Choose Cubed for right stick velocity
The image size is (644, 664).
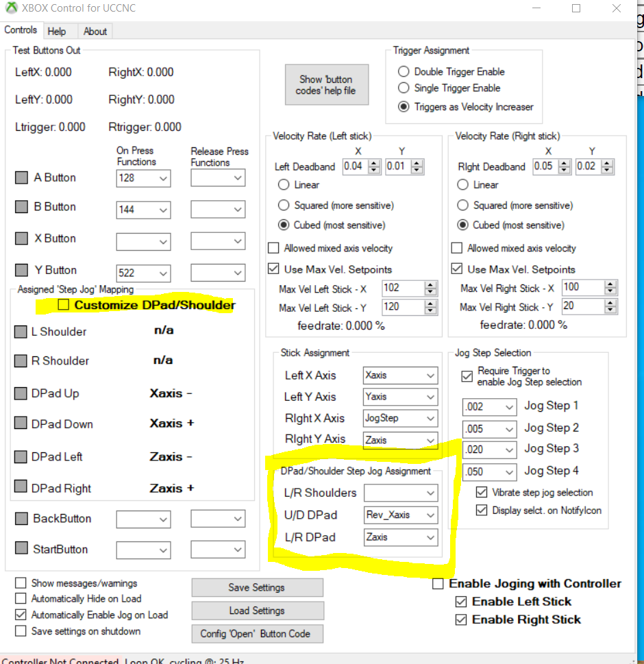click(x=462, y=225)
